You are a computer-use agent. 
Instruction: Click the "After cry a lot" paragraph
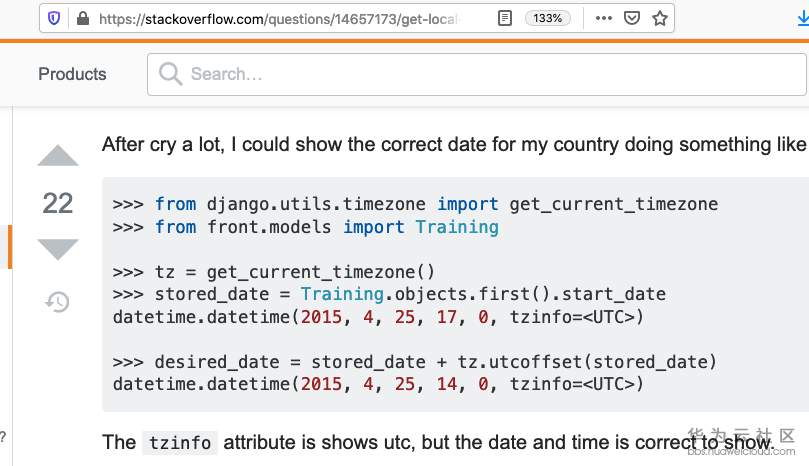pyautogui.click(x=450, y=145)
